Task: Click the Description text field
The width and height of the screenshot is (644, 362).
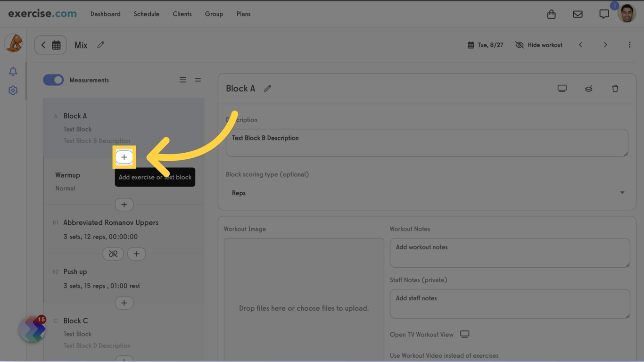Action: point(427,143)
